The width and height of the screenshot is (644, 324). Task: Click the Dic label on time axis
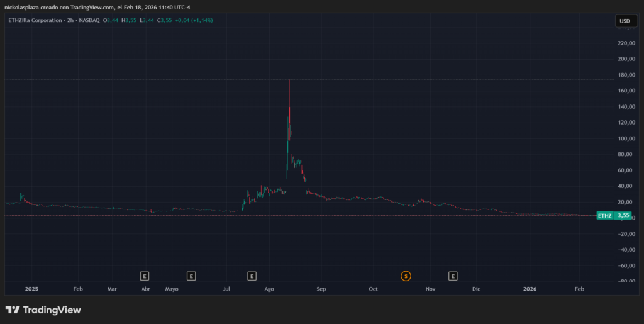tap(476, 289)
